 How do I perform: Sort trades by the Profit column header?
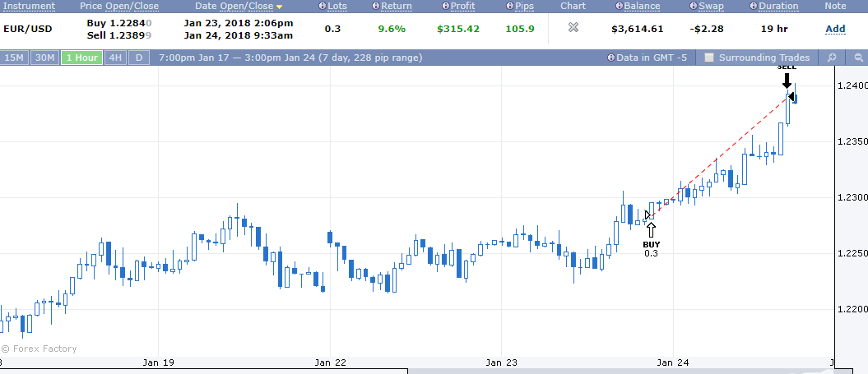pos(462,6)
